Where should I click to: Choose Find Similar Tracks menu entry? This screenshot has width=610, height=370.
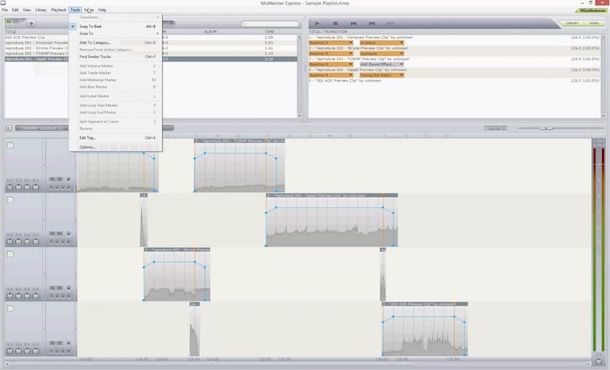click(116, 57)
